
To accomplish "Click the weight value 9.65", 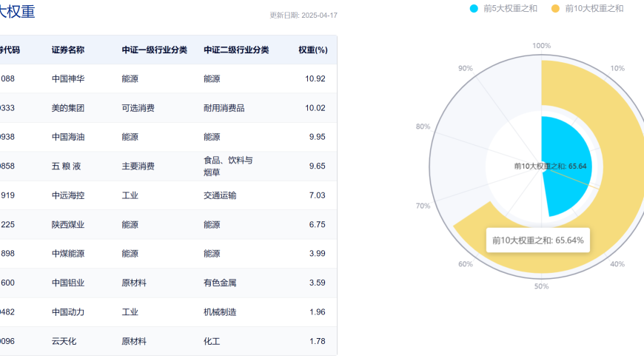I will click(x=317, y=166).
